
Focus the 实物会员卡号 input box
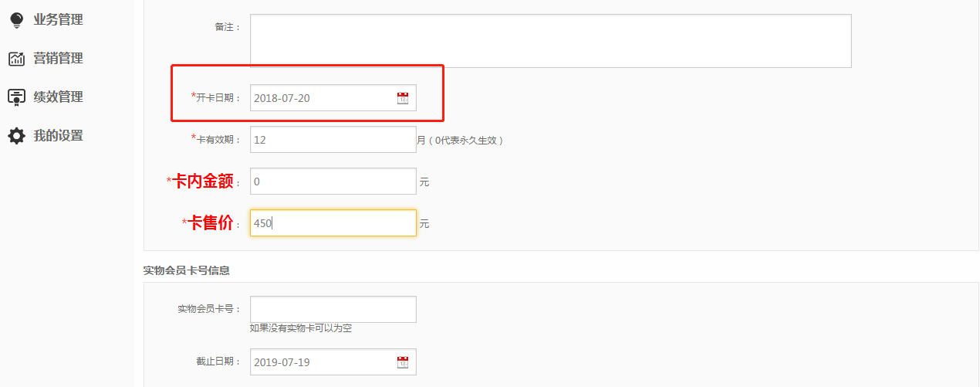tap(333, 309)
